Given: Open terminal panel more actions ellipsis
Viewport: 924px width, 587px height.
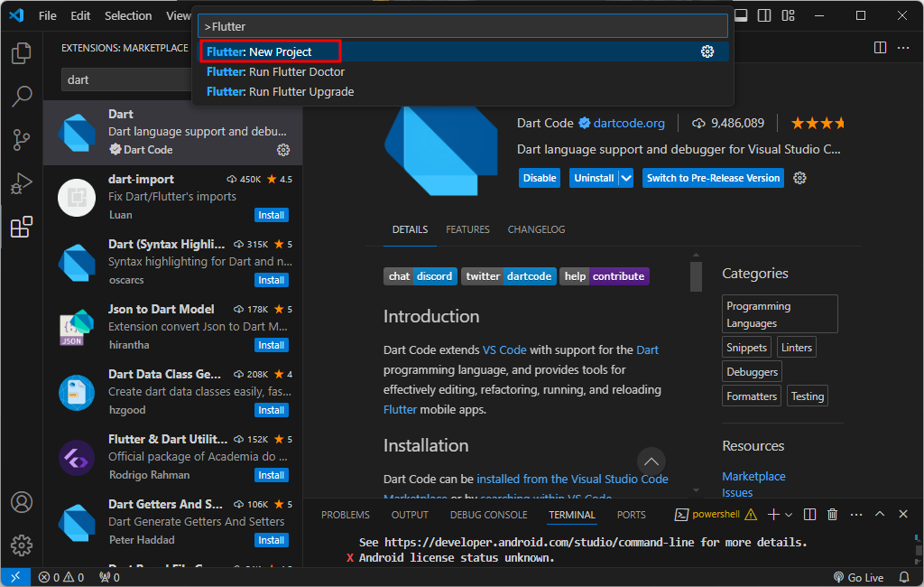Looking at the screenshot, I should [x=856, y=515].
